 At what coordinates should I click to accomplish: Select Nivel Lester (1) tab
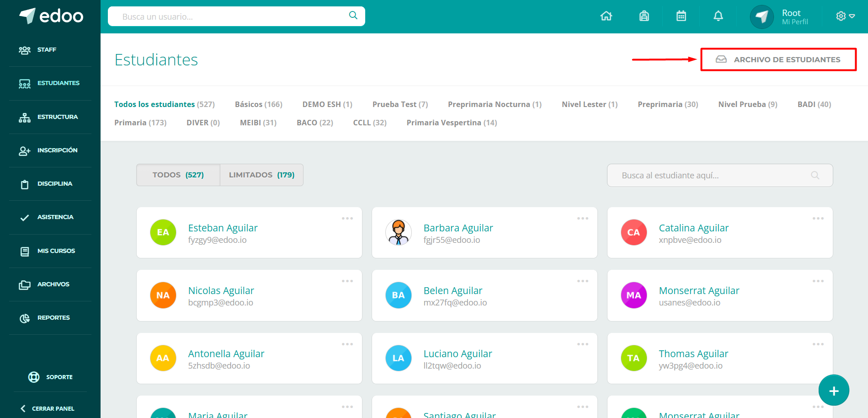click(590, 104)
